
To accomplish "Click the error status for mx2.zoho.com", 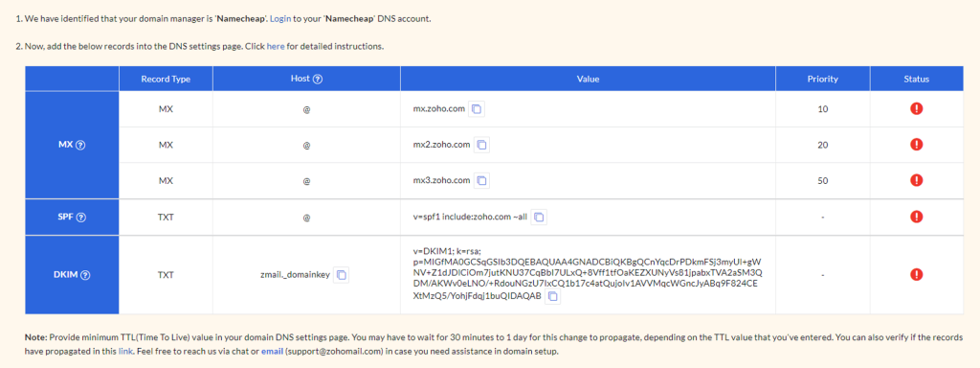I will pos(916,145).
